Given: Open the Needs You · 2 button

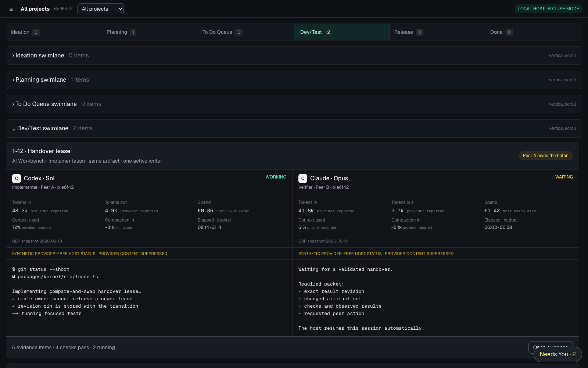Looking at the screenshot, I should [x=557, y=354].
